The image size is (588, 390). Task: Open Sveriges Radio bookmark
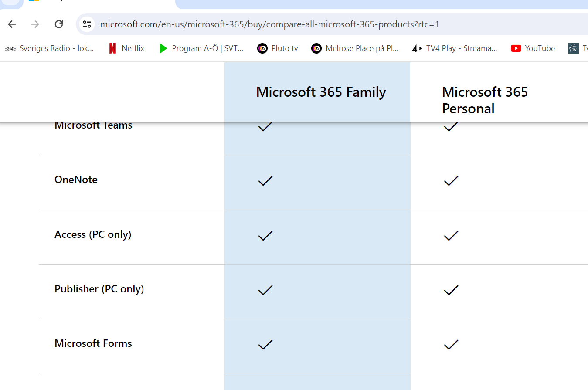pos(49,48)
